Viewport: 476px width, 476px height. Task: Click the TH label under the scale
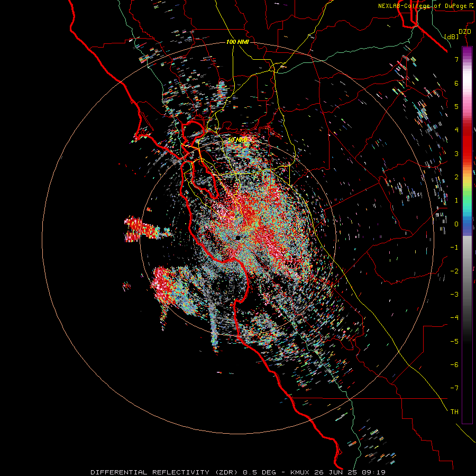coord(454,412)
